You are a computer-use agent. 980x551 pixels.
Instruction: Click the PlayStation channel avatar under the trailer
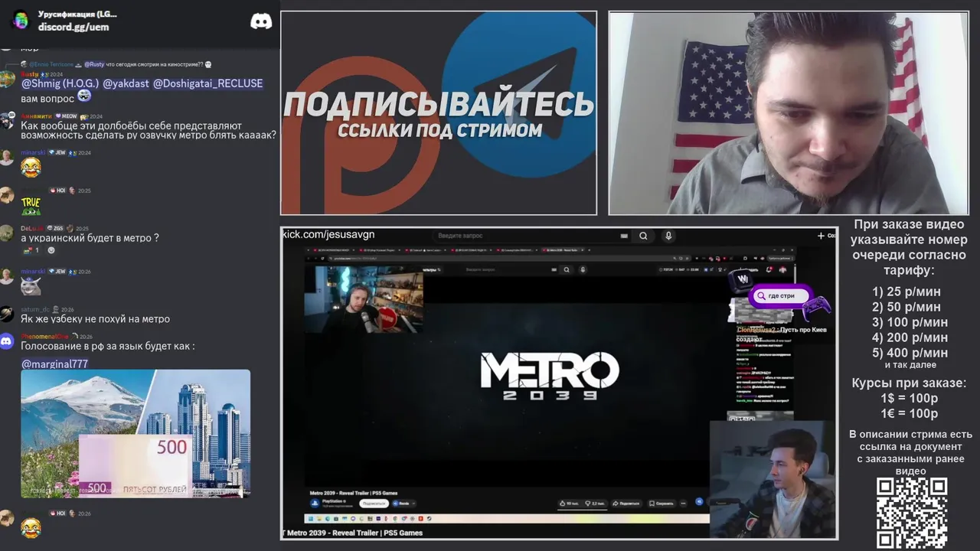[315, 504]
